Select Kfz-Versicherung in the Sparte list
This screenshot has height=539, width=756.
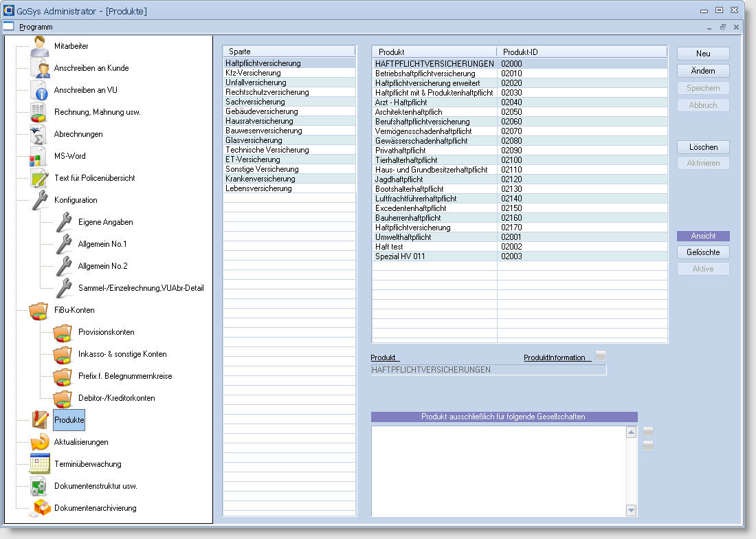pos(253,73)
